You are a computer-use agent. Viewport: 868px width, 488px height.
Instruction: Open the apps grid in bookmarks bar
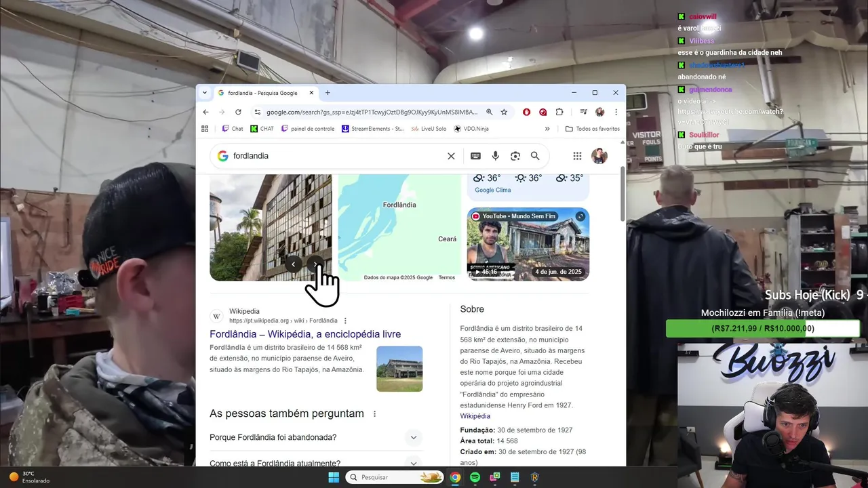tap(205, 129)
